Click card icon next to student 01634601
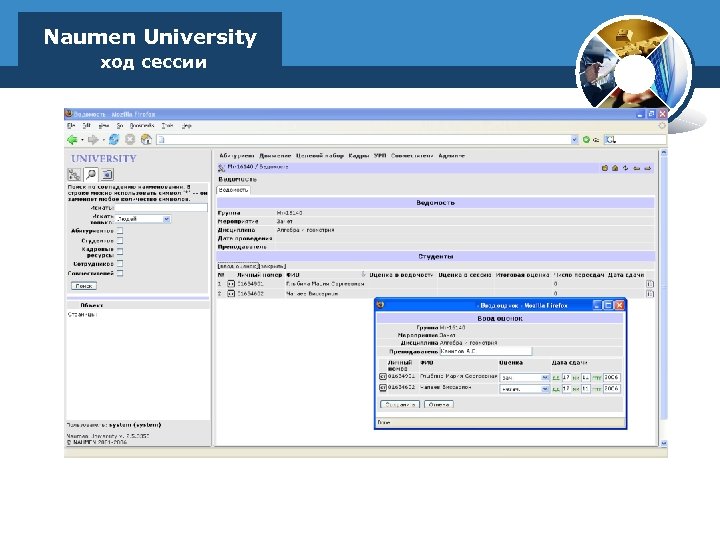The width and height of the screenshot is (720, 540). pos(231,284)
